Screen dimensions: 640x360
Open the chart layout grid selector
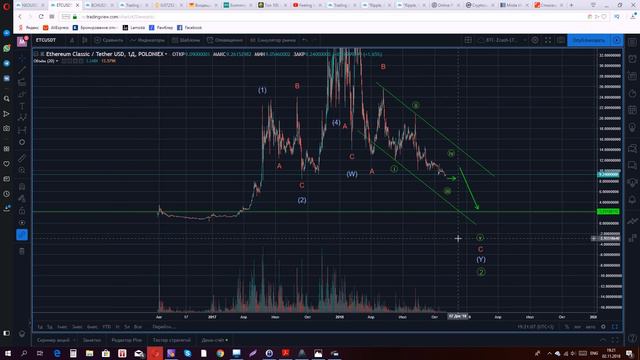click(x=468, y=40)
